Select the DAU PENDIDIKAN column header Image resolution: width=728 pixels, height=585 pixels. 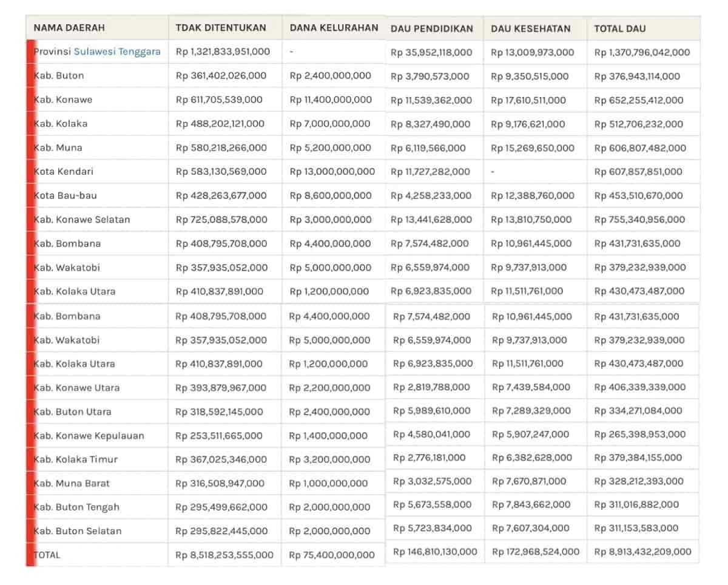432,29
